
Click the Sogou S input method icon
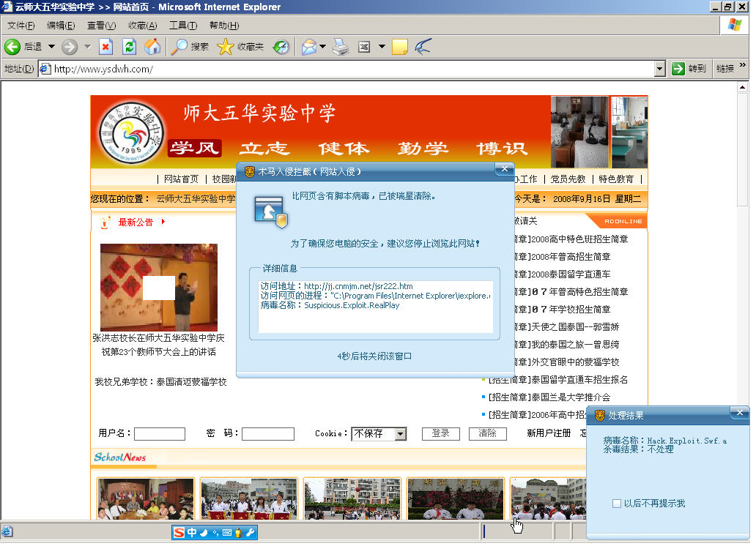[179, 533]
